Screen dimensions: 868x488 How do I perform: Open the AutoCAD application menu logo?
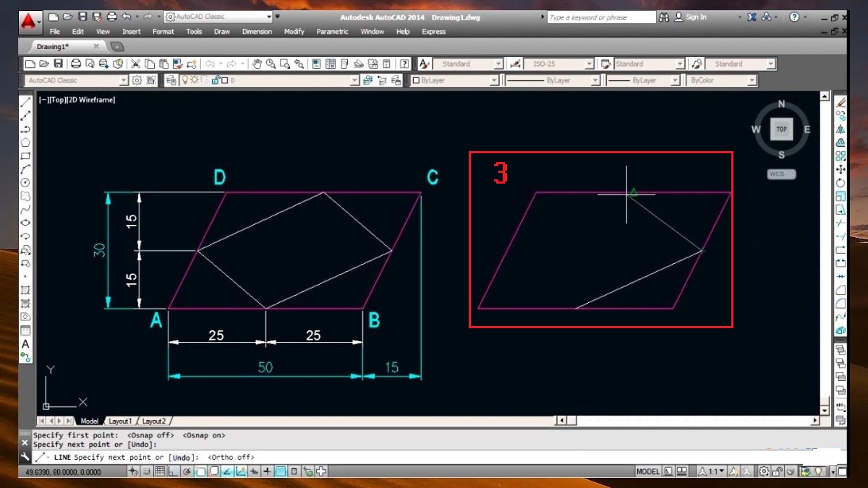[x=30, y=21]
